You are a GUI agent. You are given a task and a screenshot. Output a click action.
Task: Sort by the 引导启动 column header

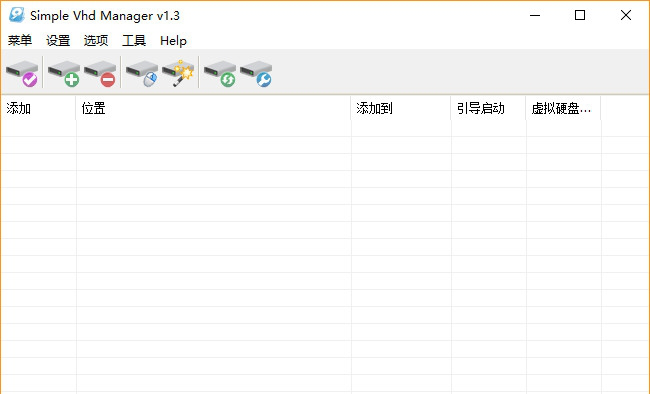click(488, 108)
